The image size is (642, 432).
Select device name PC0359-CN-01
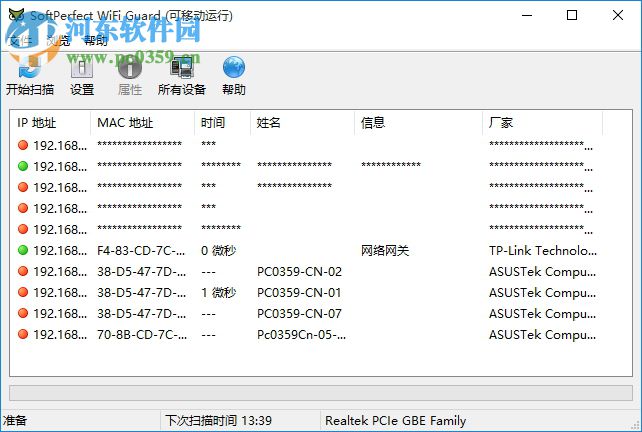pos(299,292)
